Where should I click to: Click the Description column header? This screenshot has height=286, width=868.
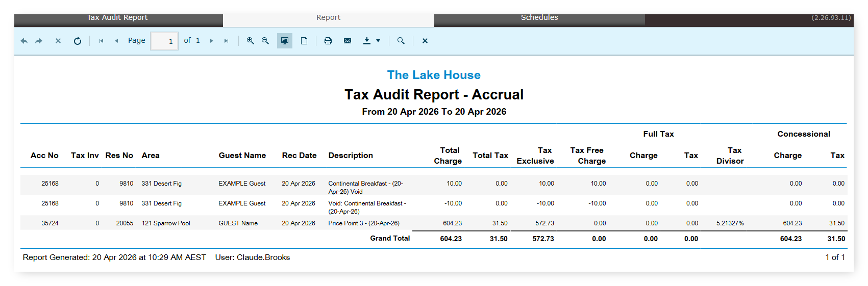(351, 155)
